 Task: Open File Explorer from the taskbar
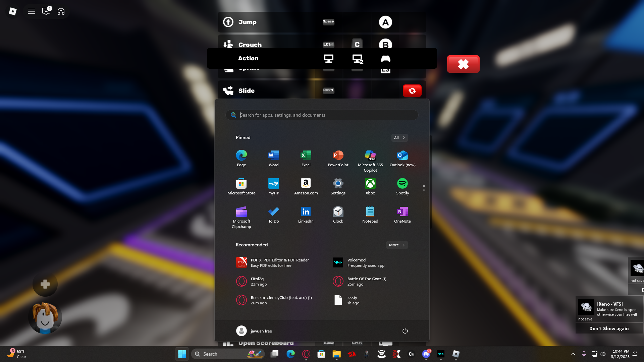click(x=336, y=354)
